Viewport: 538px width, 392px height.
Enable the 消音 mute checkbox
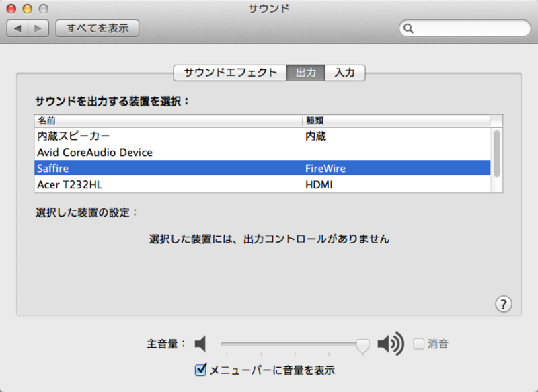[x=418, y=344]
